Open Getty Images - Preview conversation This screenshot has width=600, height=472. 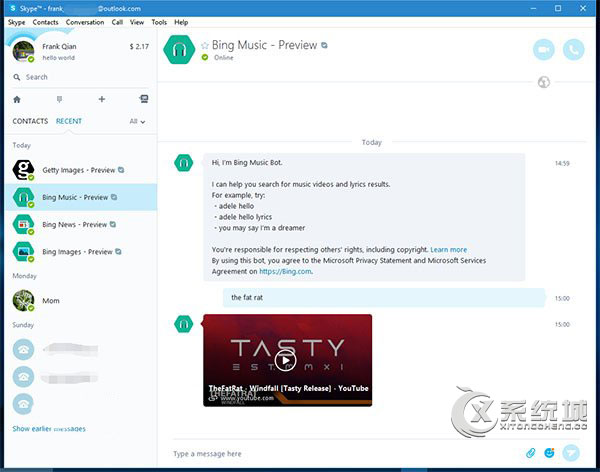coord(81,170)
